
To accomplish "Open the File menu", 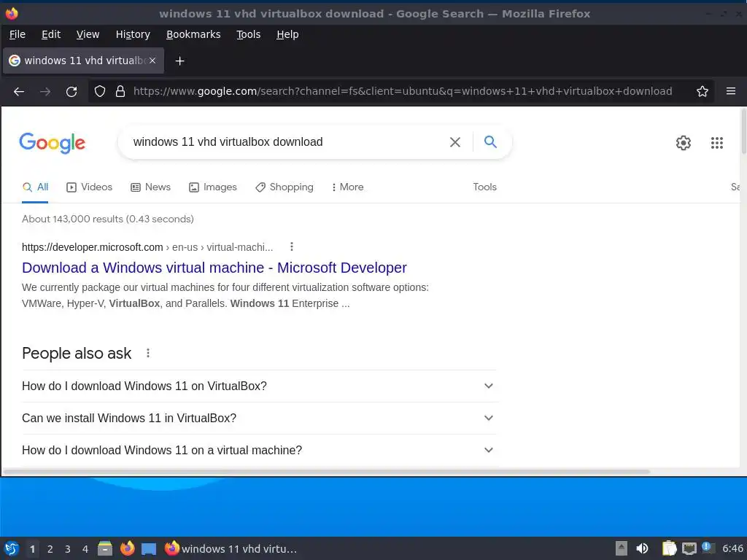I will click(18, 34).
